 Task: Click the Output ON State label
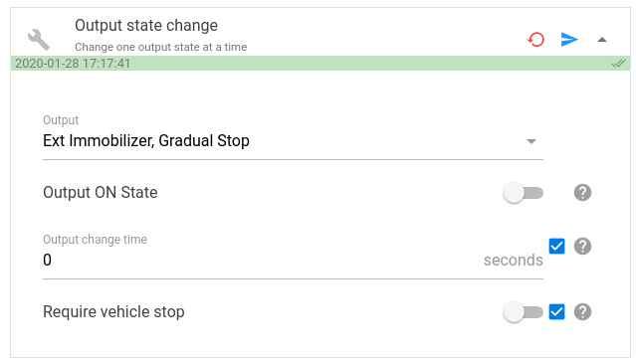[x=101, y=193]
